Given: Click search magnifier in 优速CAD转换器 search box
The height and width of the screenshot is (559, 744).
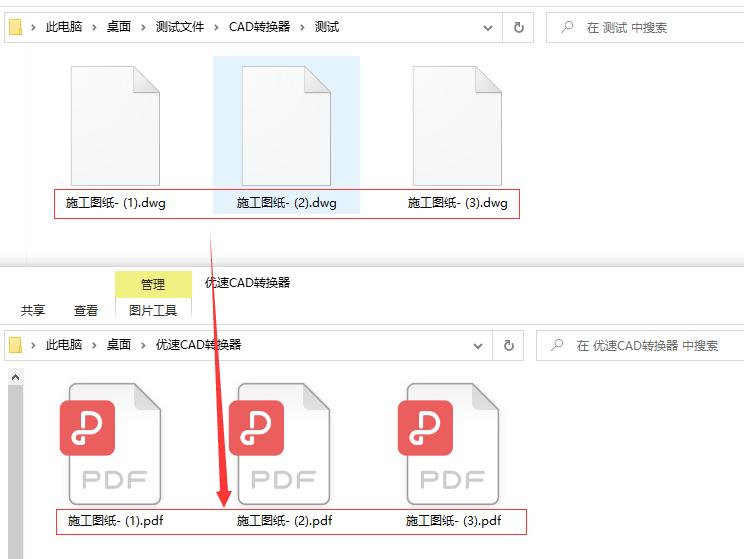Looking at the screenshot, I should coord(557,345).
